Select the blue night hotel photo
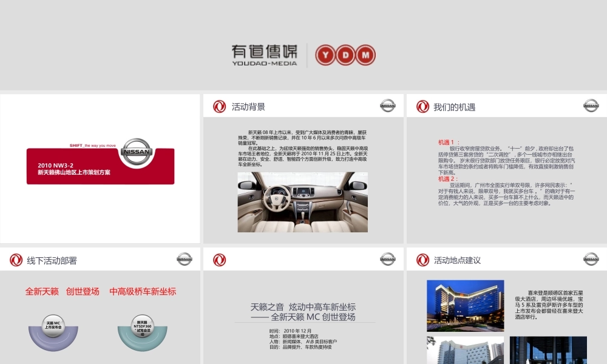This screenshot has width=607, height=364. coord(466,306)
